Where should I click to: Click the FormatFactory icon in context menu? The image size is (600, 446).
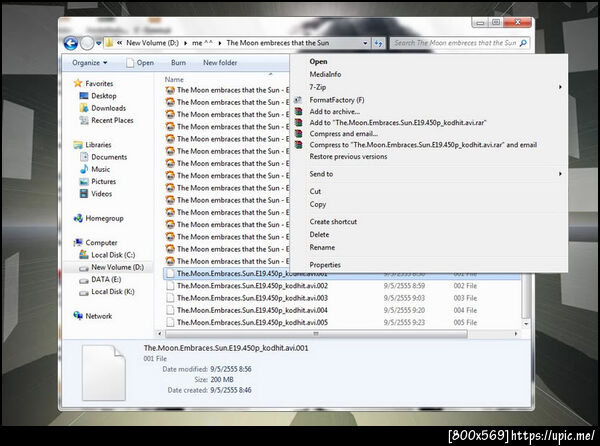click(298, 100)
